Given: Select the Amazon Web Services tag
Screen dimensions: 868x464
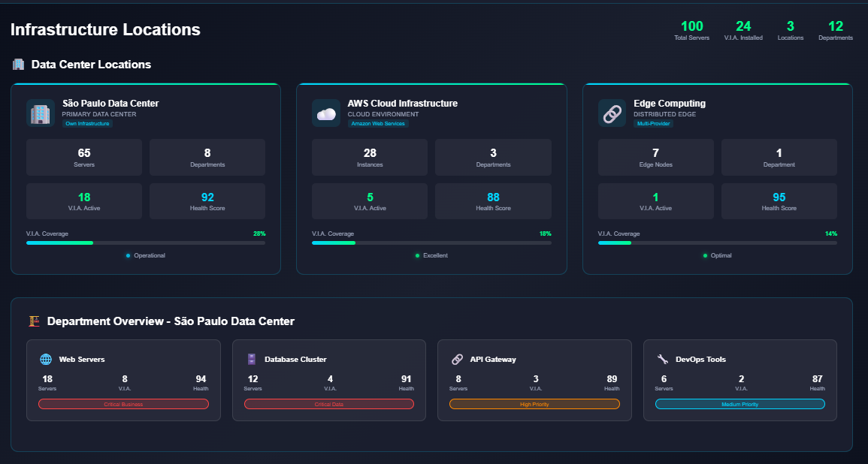Looking at the screenshot, I should (377, 124).
